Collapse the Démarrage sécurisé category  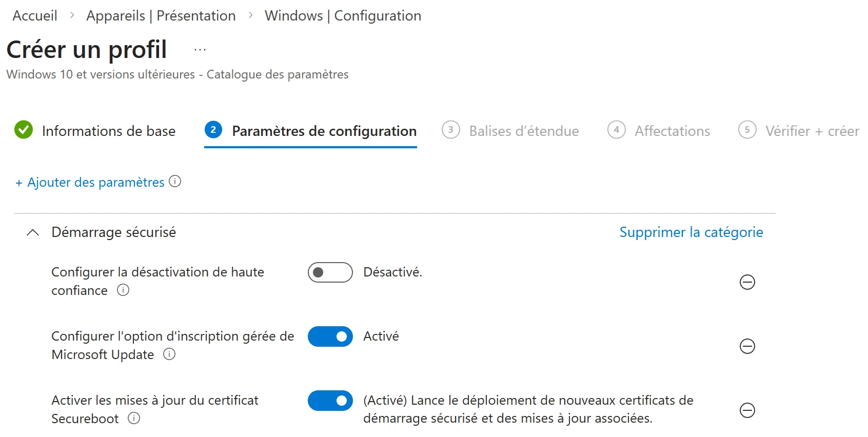[x=33, y=232]
